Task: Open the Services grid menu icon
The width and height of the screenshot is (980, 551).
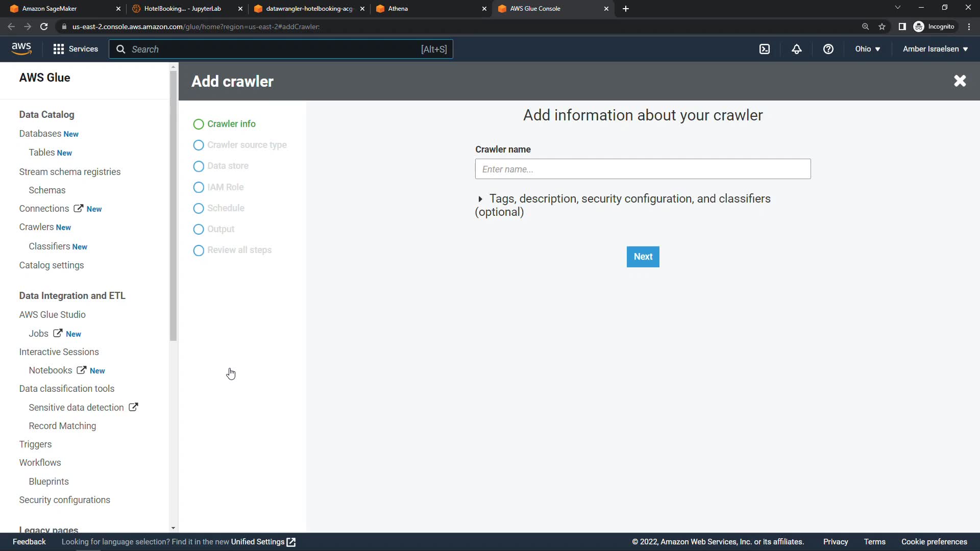Action: pos(59,49)
